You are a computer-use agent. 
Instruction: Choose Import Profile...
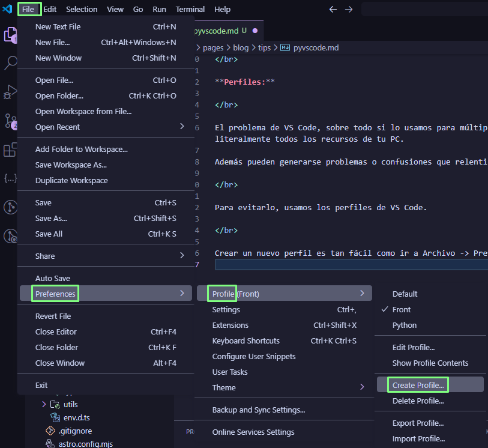[x=430, y=438]
